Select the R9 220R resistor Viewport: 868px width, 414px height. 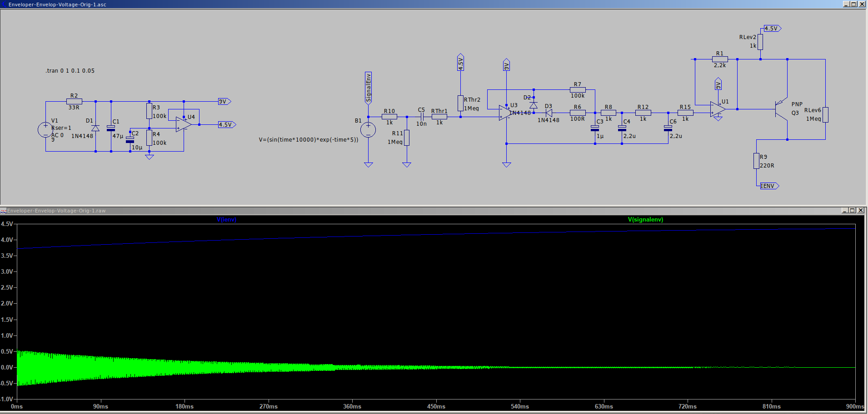(756, 161)
